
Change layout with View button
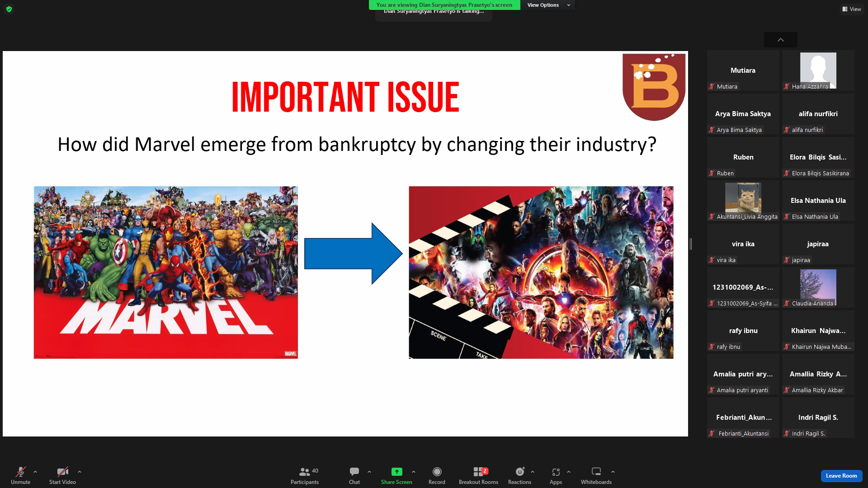point(852,9)
